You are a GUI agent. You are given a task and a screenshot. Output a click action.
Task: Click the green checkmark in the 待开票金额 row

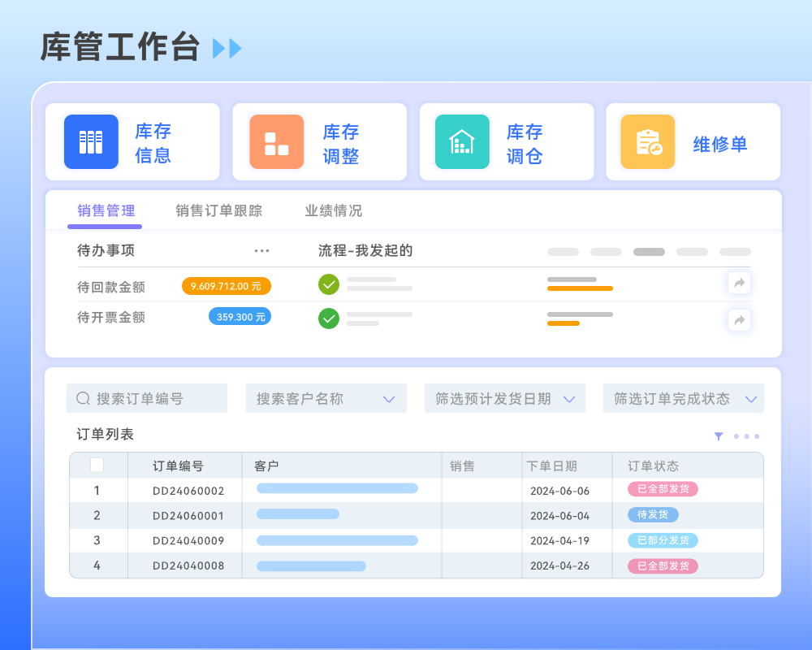pyautogui.click(x=328, y=318)
